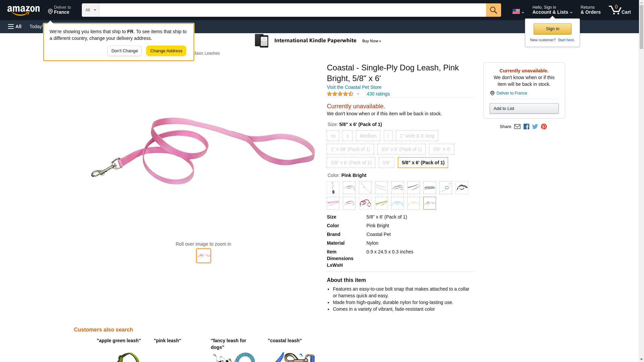Image resolution: width=644 pixels, height=362 pixels.
Task: Visit the Coastal Pet Store link
Action: click(x=354, y=87)
